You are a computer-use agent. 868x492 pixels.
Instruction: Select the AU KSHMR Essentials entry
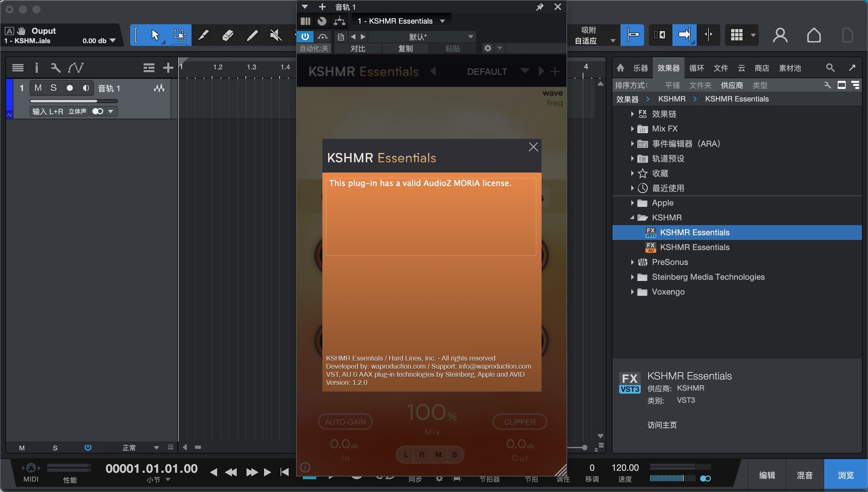click(694, 247)
